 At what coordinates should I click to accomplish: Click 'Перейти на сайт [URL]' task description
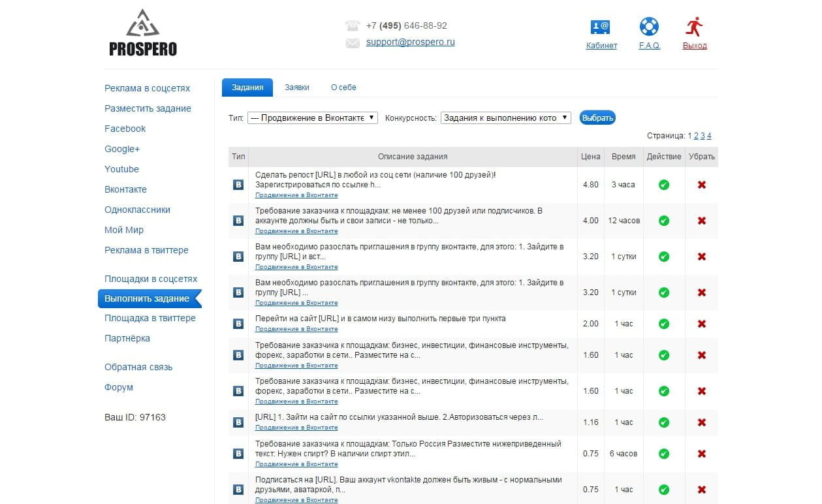click(381, 319)
